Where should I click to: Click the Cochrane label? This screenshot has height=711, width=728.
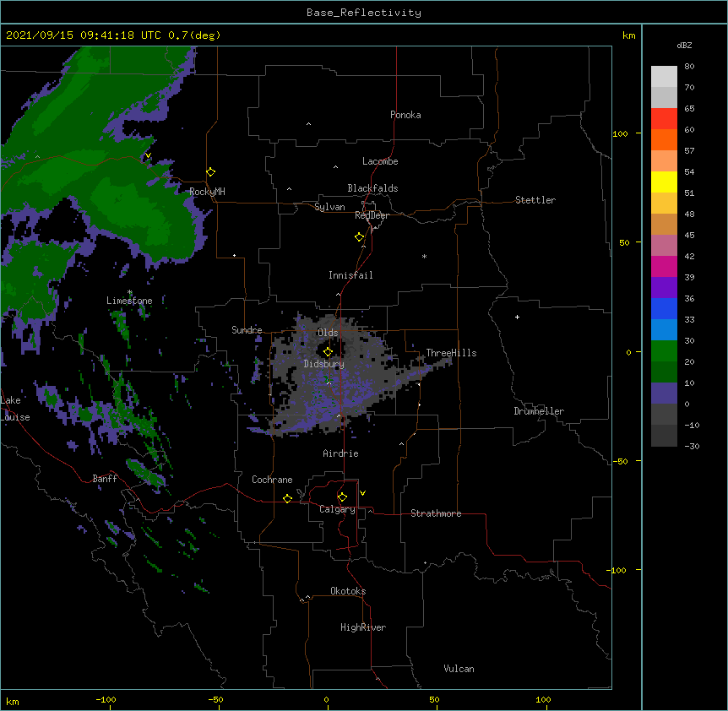click(x=272, y=480)
